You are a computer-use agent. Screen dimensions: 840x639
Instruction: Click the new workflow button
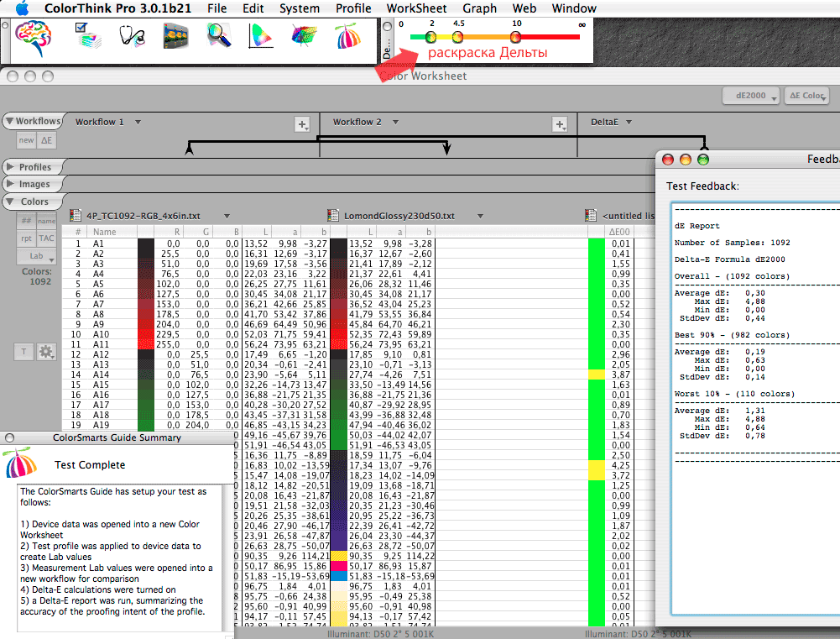pyautogui.click(x=26, y=140)
